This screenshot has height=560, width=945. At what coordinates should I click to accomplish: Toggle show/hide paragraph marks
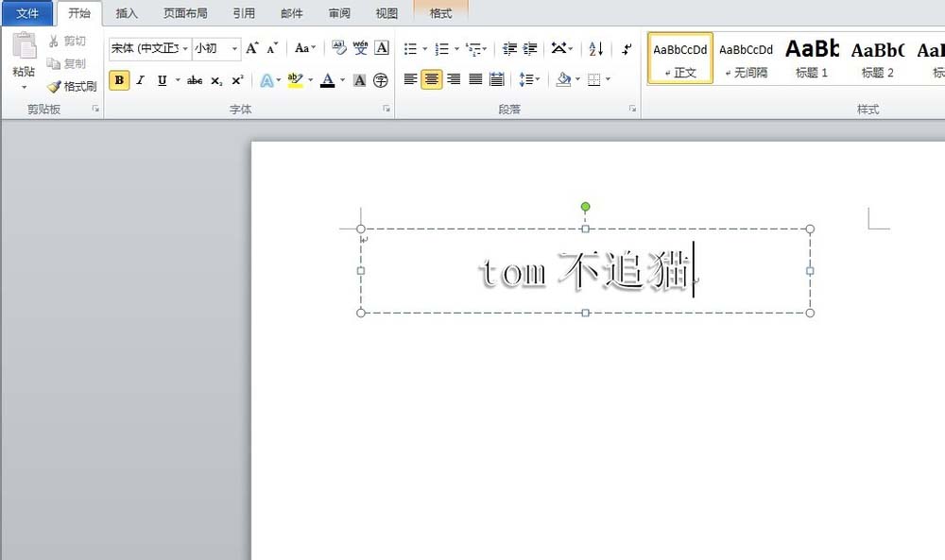tap(625, 46)
